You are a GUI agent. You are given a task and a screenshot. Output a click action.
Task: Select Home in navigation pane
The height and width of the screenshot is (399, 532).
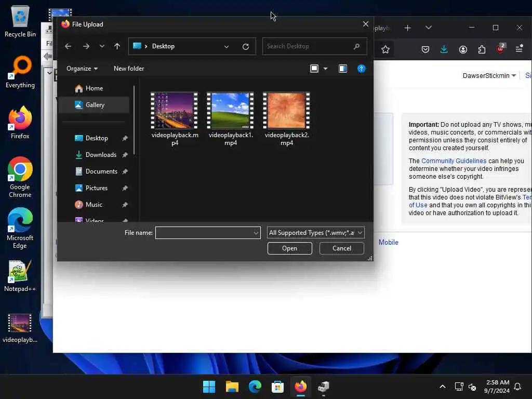[x=94, y=88]
